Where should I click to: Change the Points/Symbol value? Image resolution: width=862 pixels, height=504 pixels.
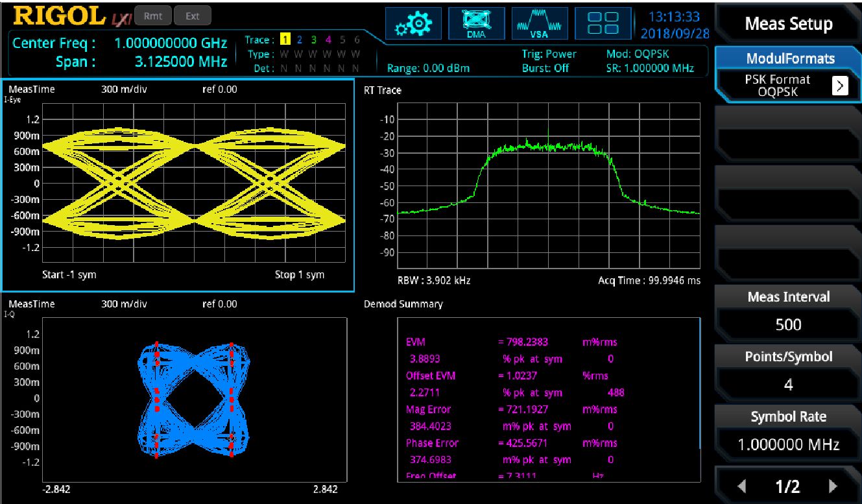point(788,384)
